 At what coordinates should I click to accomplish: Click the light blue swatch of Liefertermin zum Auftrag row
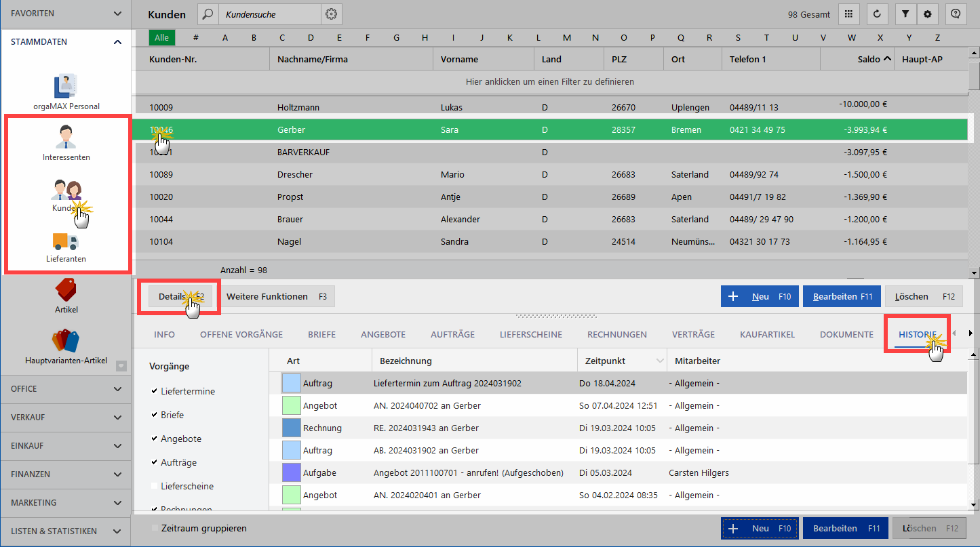292,383
